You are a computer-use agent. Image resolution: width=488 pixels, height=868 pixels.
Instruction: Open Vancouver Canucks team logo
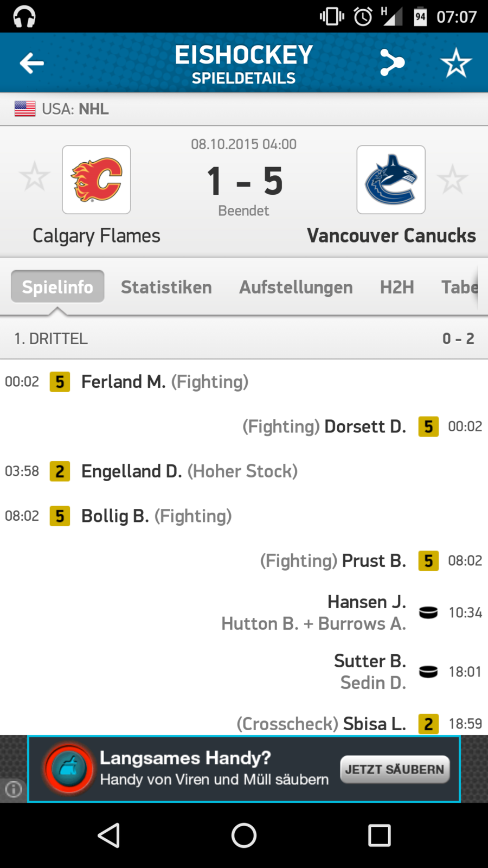[391, 180]
